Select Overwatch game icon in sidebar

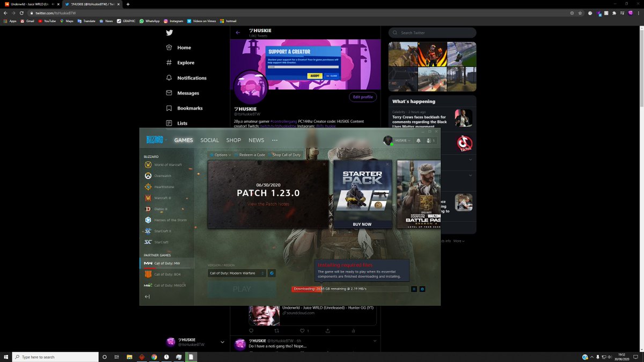point(148,176)
